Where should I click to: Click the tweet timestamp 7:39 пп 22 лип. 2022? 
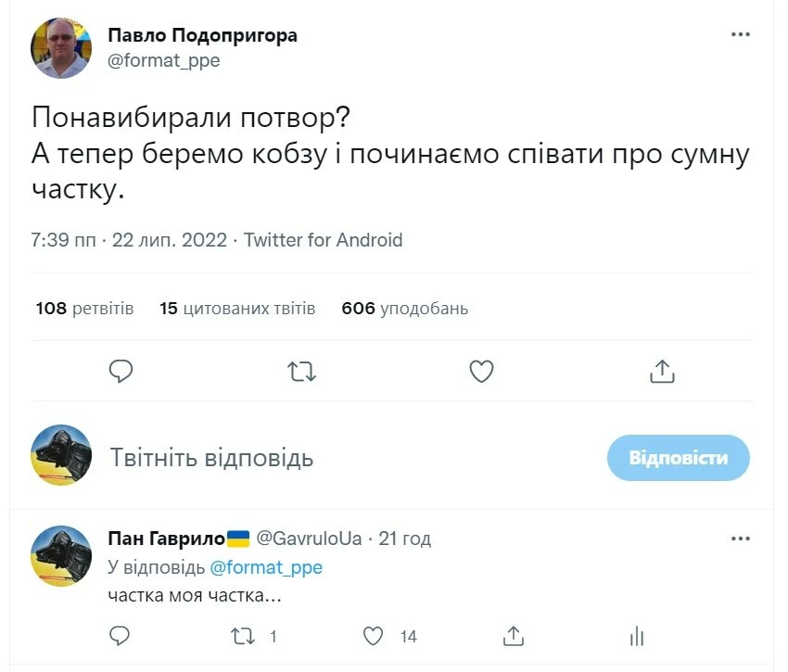tap(128, 240)
